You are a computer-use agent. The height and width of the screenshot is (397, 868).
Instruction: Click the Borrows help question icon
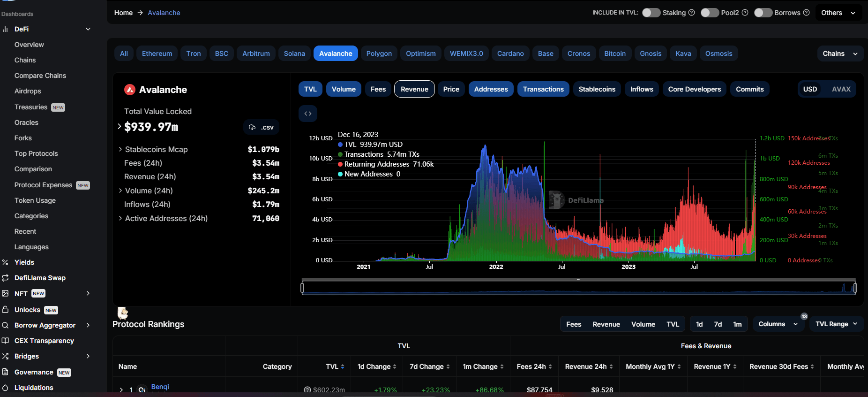coord(806,13)
